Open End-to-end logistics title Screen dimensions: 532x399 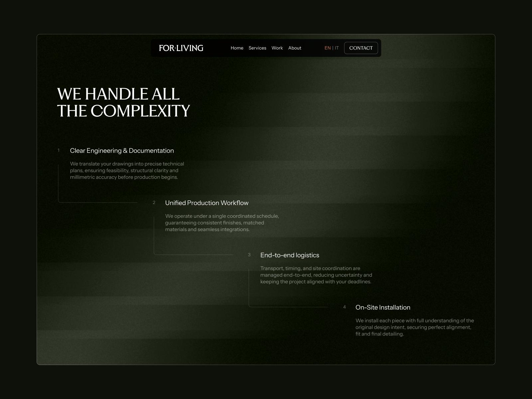(290, 255)
